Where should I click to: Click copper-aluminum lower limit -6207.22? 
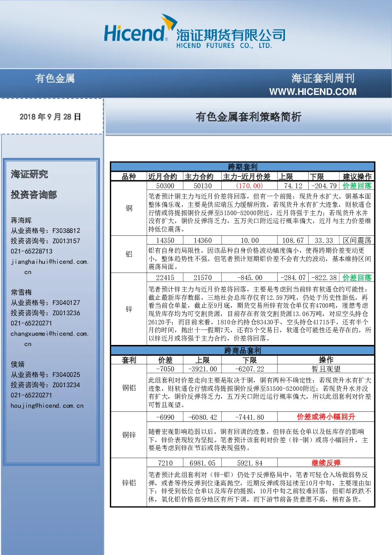point(250,369)
